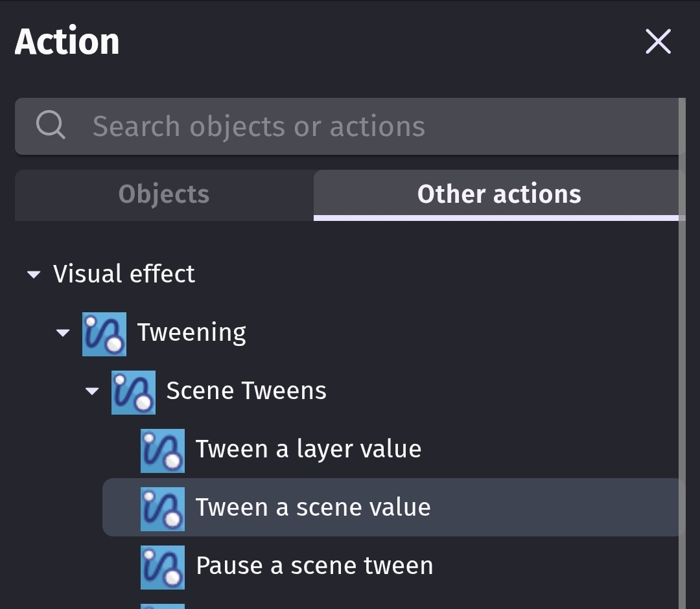Click the Tweening label text

(x=191, y=333)
